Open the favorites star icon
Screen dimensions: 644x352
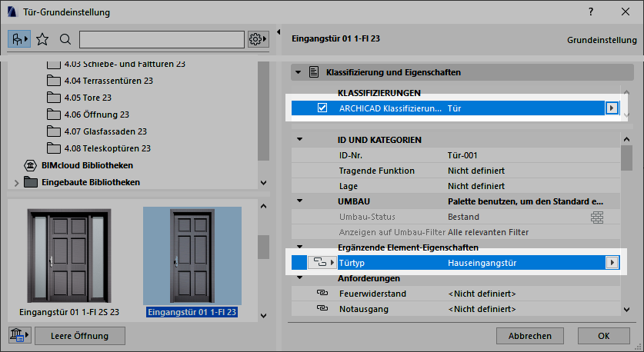point(42,38)
